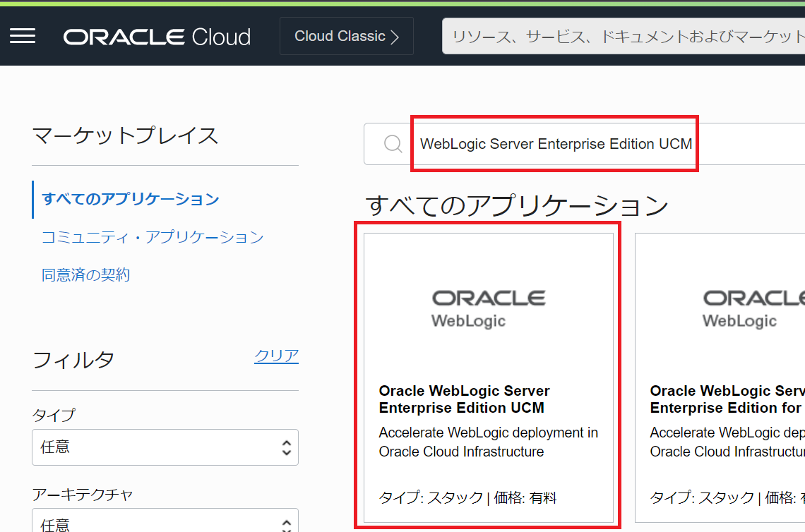Expand the アーキテクチャ filter dropdown
The image size is (805, 532).
[x=165, y=521]
